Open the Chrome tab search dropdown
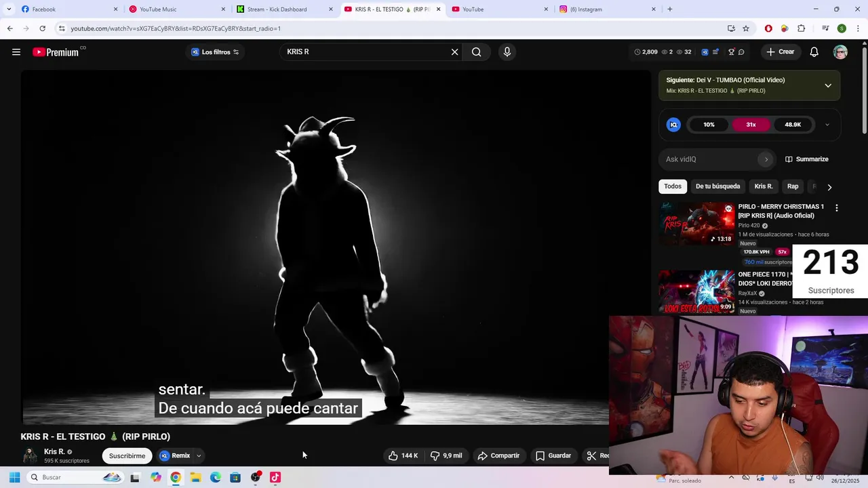 click(8, 9)
